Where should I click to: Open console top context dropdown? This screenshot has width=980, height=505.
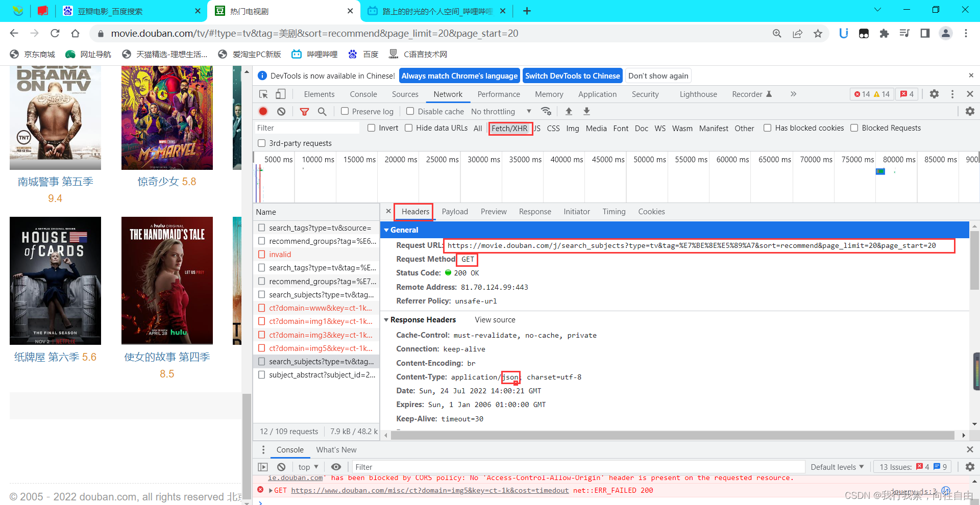tap(308, 467)
